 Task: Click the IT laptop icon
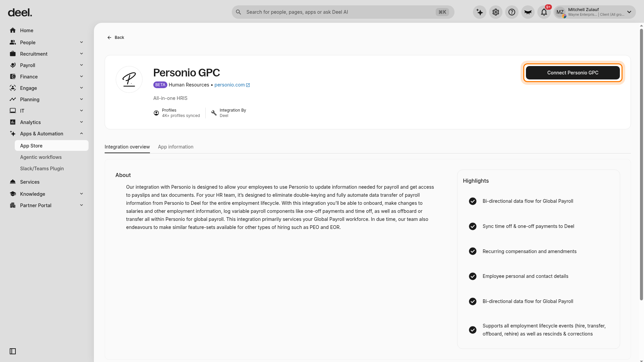tap(13, 111)
